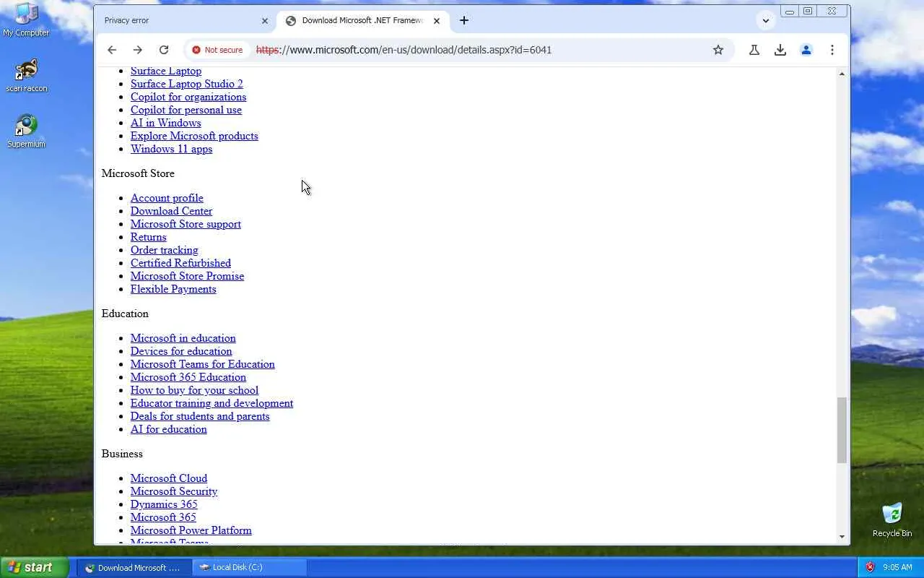The height and width of the screenshot is (578, 924).
Task: Open Microsoft Teams for Education link
Action: tap(203, 364)
